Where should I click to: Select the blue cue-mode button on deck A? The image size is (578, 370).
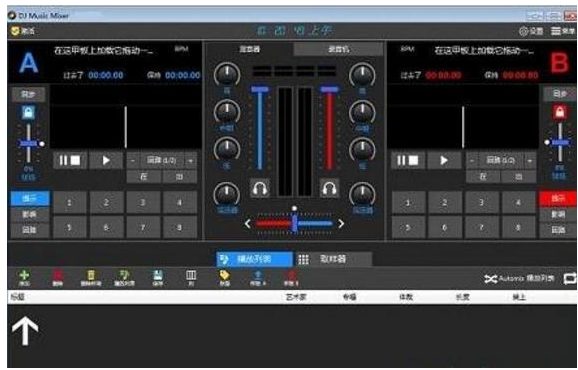coord(30,199)
